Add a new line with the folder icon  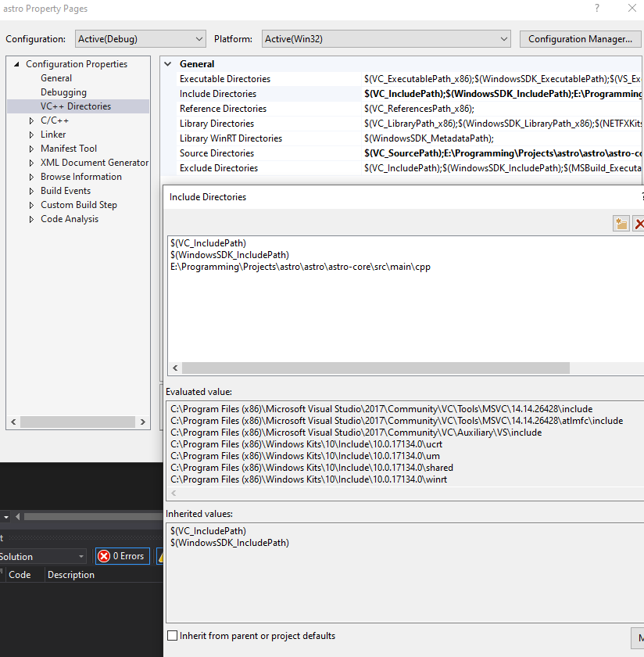[621, 224]
